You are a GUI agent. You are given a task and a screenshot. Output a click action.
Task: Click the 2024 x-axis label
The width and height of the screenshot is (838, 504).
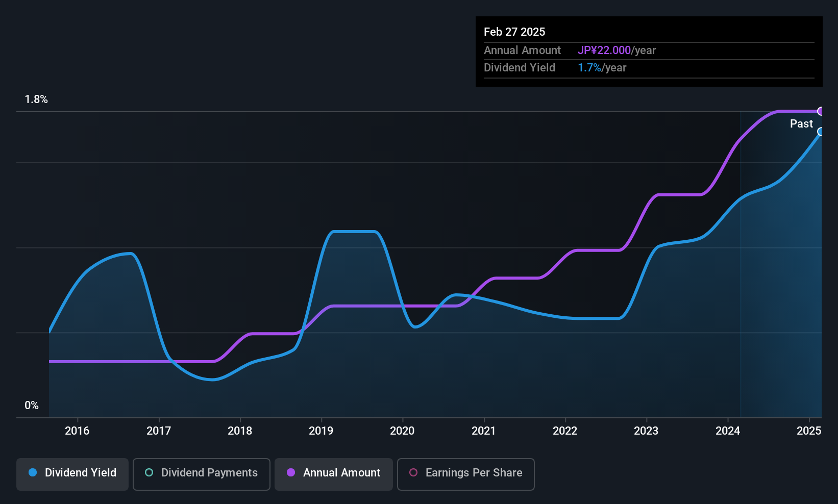728,431
